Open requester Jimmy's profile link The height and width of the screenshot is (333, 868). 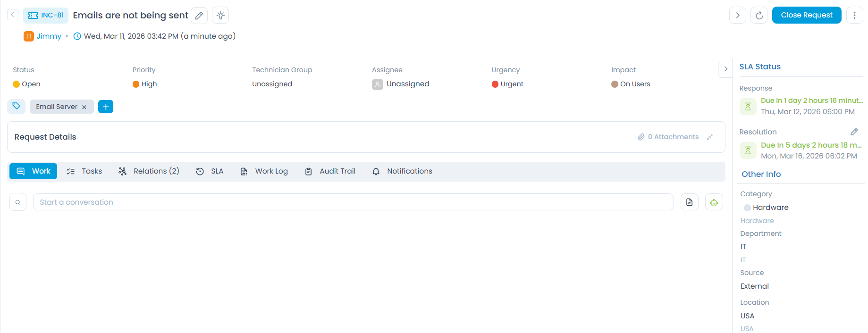49,36
